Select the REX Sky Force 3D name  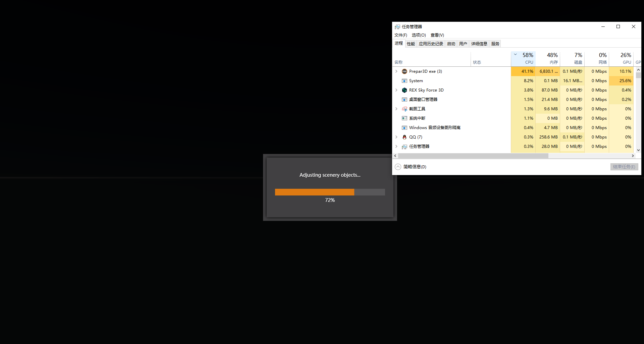click(426, 90)
